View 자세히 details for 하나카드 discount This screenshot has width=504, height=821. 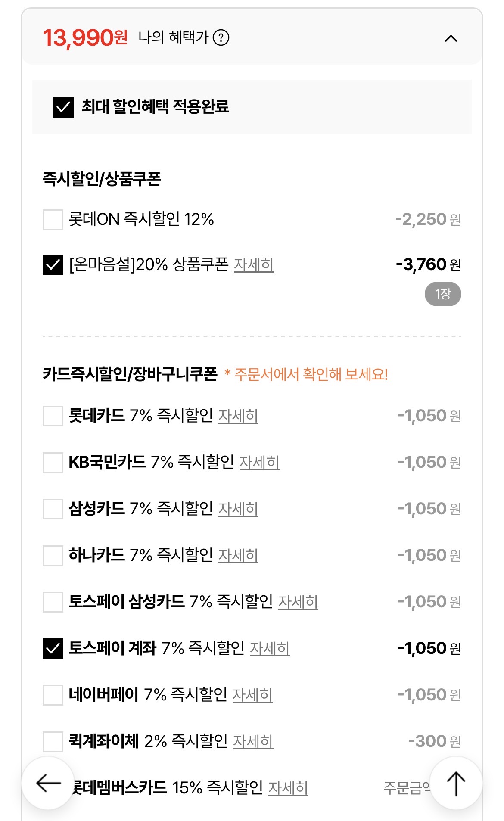(238, 555)
